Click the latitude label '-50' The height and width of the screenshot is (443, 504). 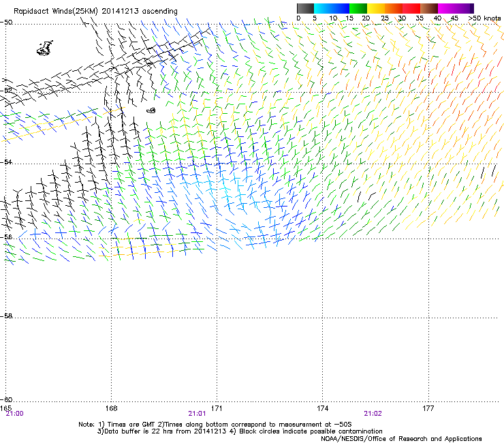pyautogui.click(x=6, y=22)
